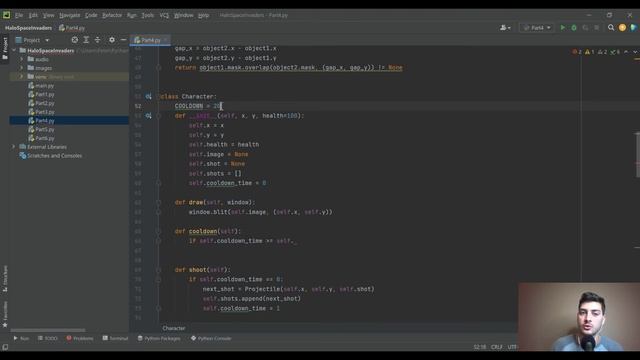Click the Run with Coverage icon
Screen dimensions: 640x360
585,28
